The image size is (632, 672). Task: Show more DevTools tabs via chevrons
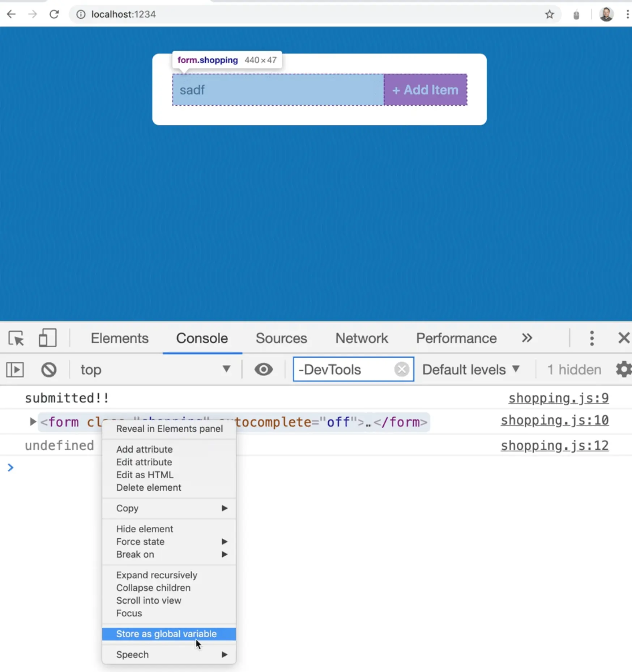[x=527, y=339]
